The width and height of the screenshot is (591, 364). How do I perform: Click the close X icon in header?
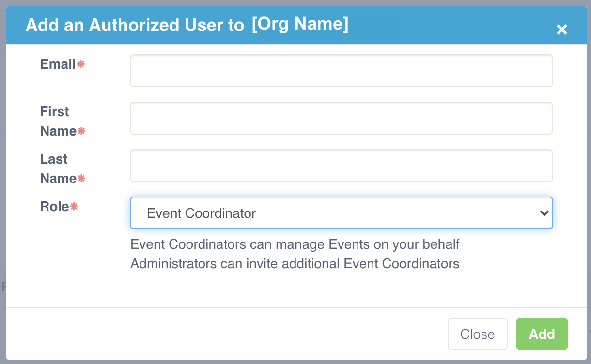(x=562, y=30)
